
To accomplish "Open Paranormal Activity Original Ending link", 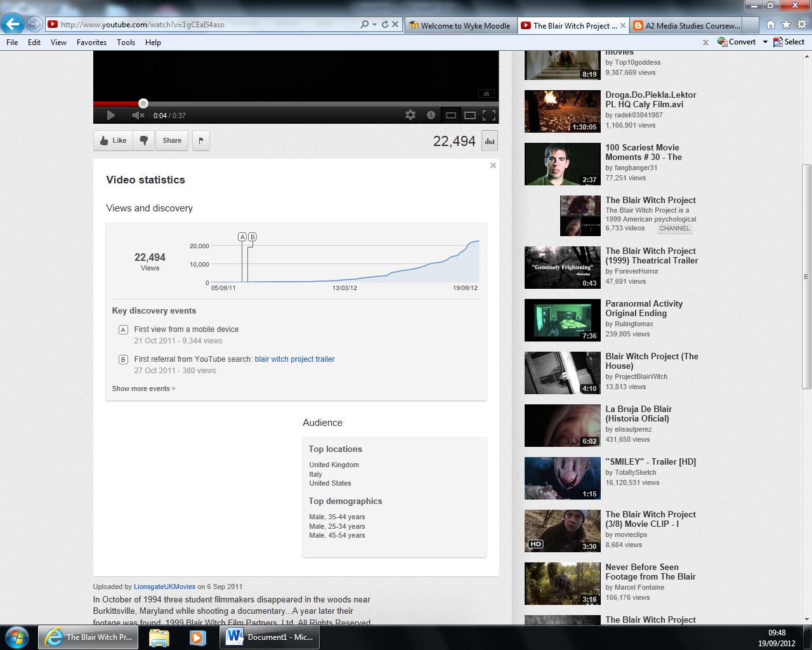I will click(644, 308).
